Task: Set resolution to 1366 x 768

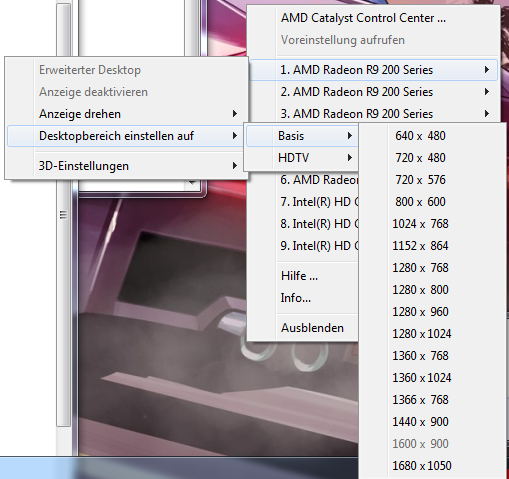Action: [432, 400]
